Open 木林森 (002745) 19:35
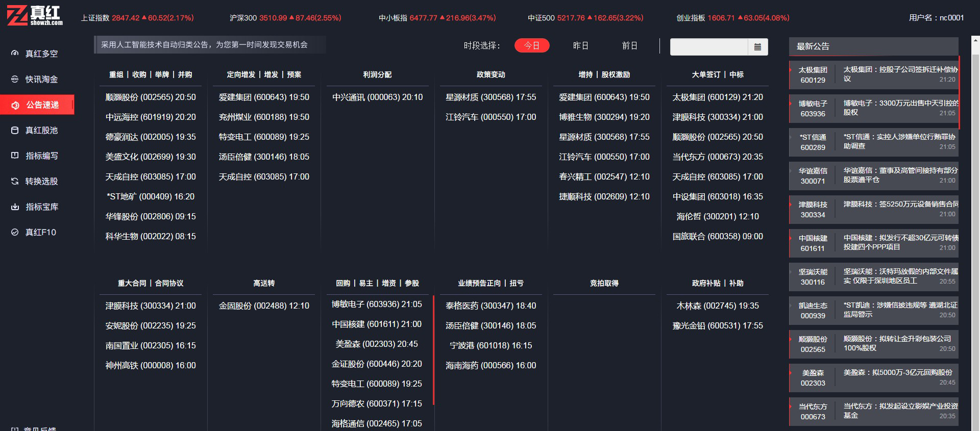980x431 pixels. click(717, 306)
